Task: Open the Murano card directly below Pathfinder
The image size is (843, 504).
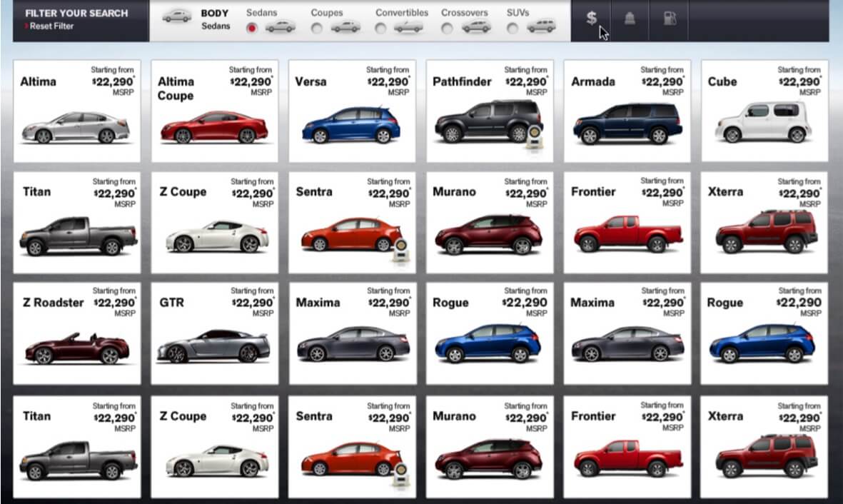Action: 489,223
